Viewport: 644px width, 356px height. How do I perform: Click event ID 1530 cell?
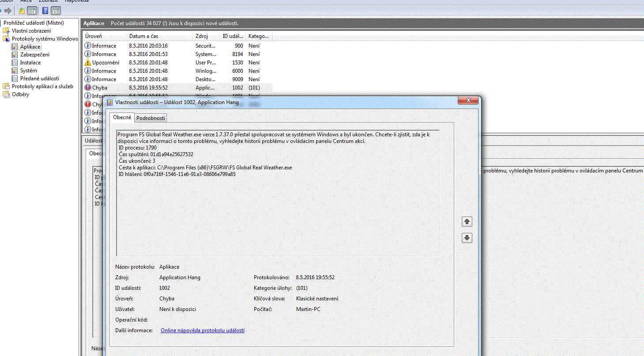tap(238, 63)
